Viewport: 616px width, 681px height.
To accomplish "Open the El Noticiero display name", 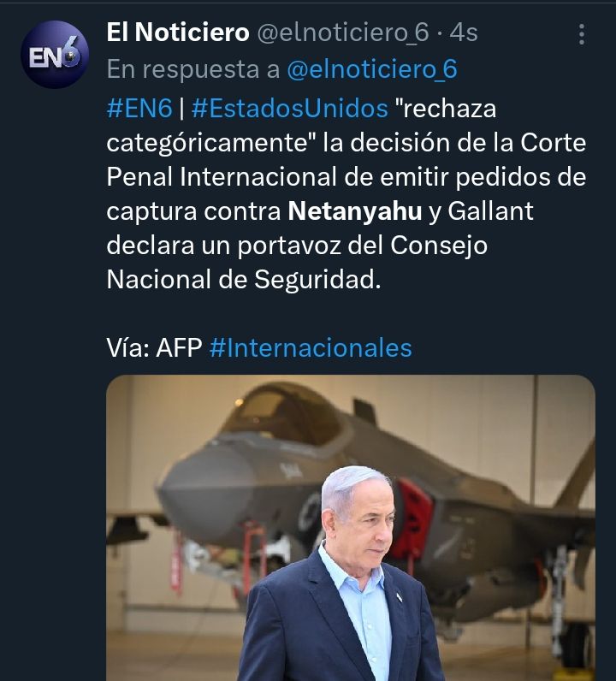I will click(178, 33).
